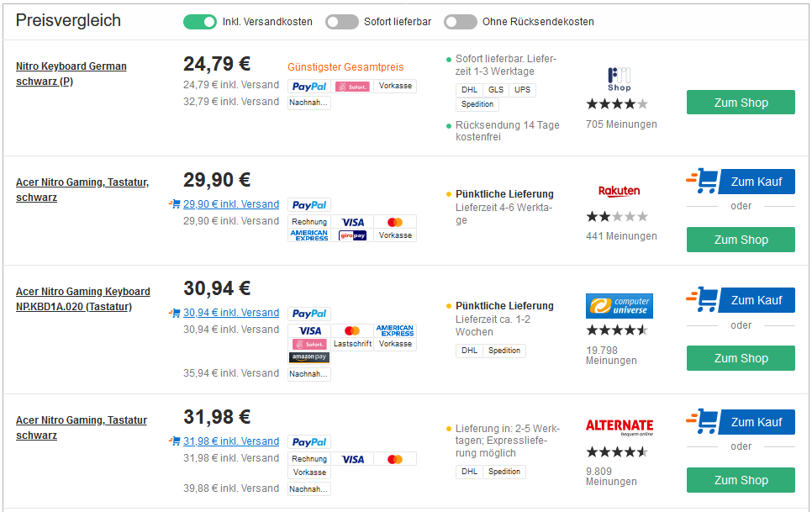Screen dimensions: 812x512
Task: Expand the truncated Nachnah... tag under 24,79 €
Action: [x=309, y=103]
